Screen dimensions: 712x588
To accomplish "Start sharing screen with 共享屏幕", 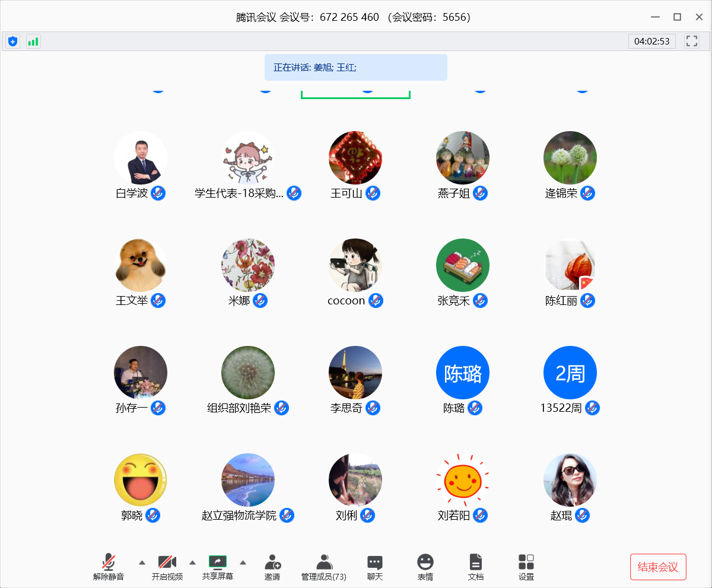I will coord(218,566).
